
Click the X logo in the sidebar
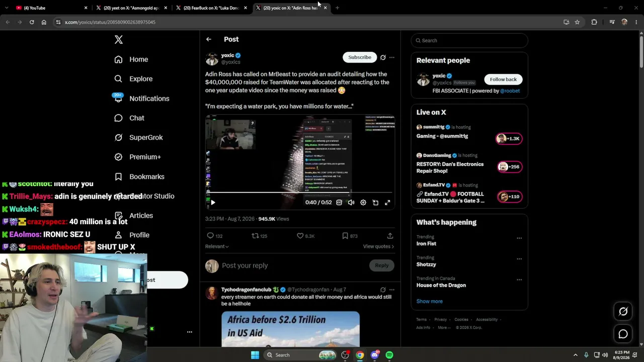click(x=119, y=40)
